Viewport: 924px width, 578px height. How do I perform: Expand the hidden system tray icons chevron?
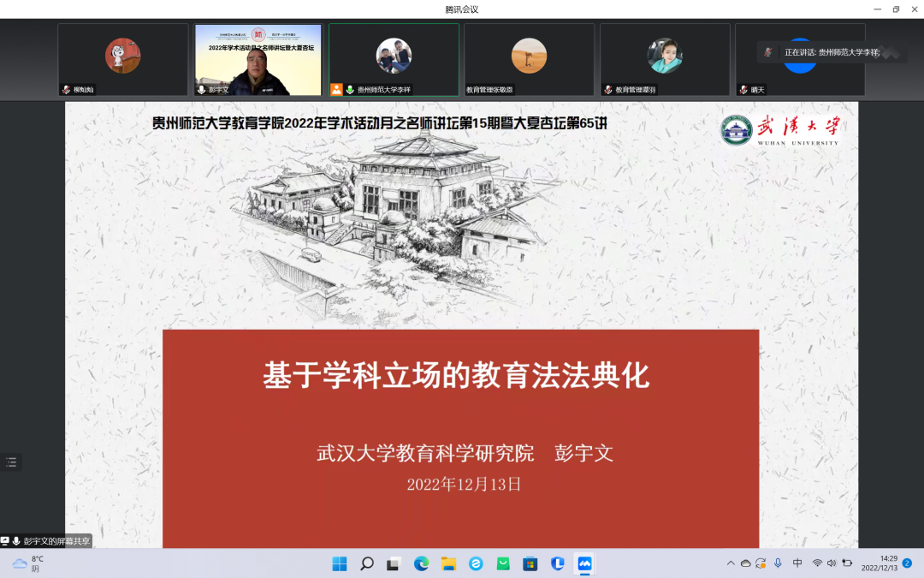[x=731, y=563]
